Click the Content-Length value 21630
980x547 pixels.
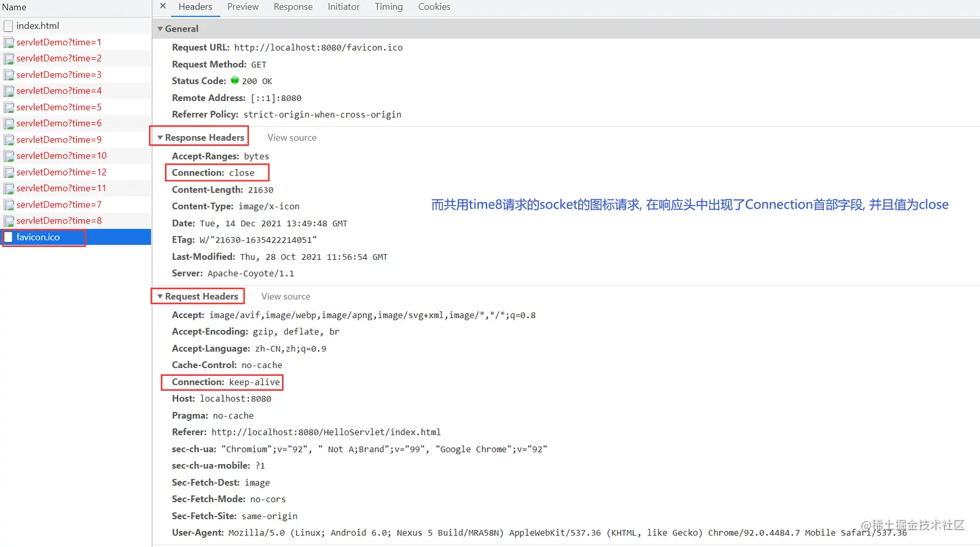tap(261, 190)
